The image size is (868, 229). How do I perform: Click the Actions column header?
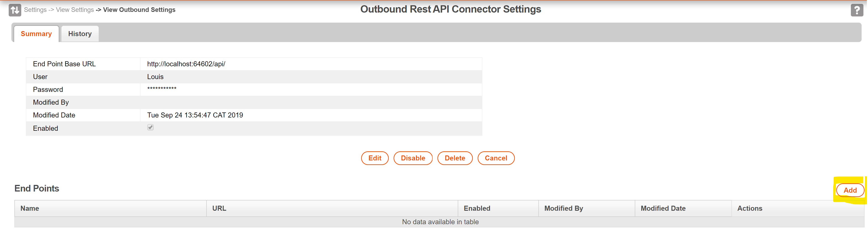(749, 208)
